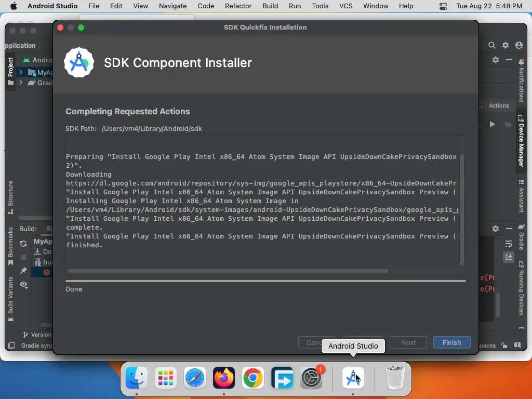The height and width of the screenshot is (399, 532).
Task: Open the Running Devices side tab
Action: (521, 288)
